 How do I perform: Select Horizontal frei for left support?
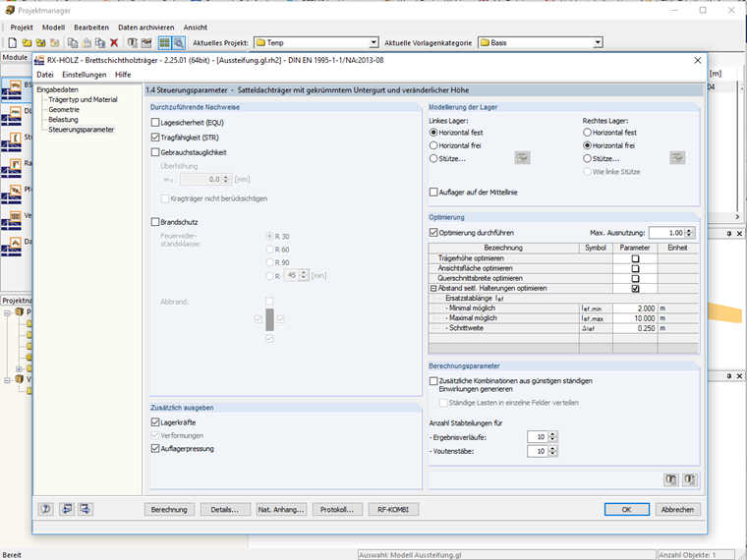click(x=433, y=145)
